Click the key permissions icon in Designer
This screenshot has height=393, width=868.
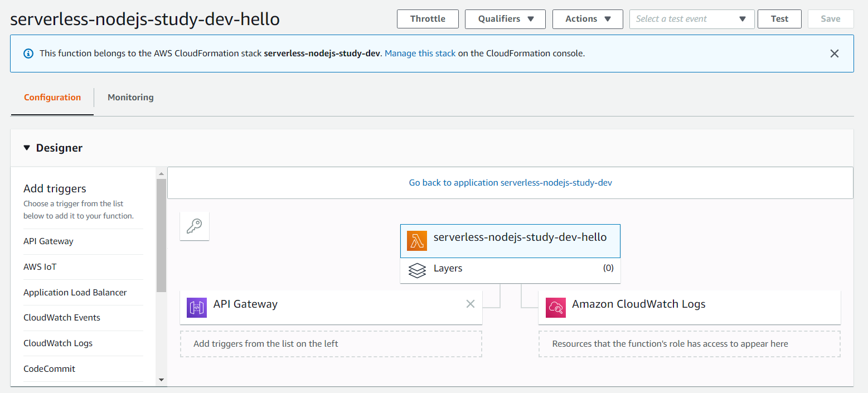(x=195, y=226)
